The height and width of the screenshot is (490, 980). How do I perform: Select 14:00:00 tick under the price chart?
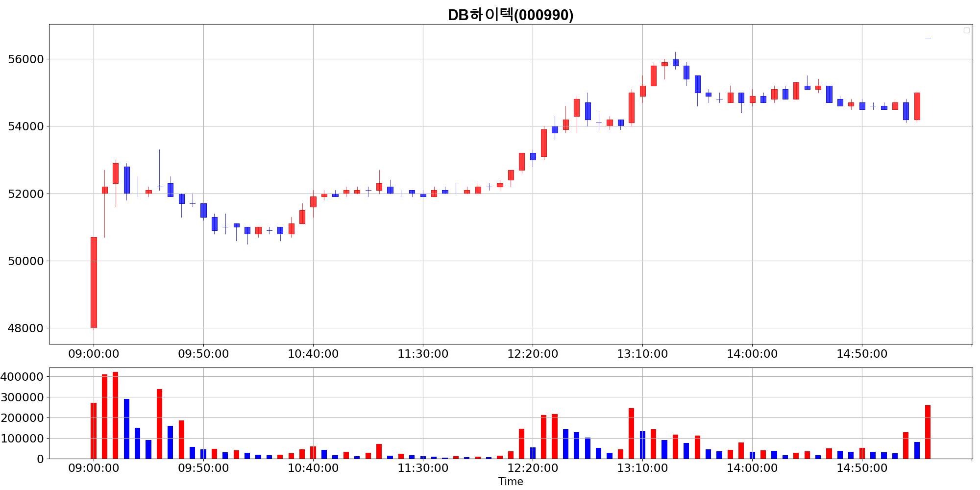point(752,354)
